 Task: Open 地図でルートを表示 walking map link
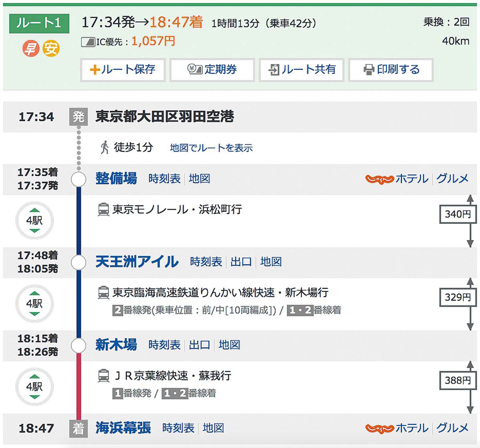pyautogui.click(x=211, y=148)
